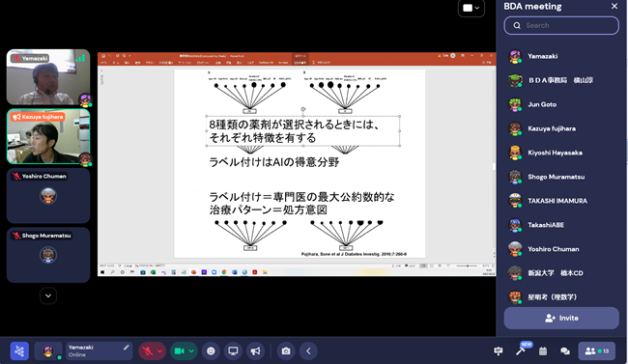Open the app logo menu icon
Screen dimensions: 628x364
[x=19, y=351]
